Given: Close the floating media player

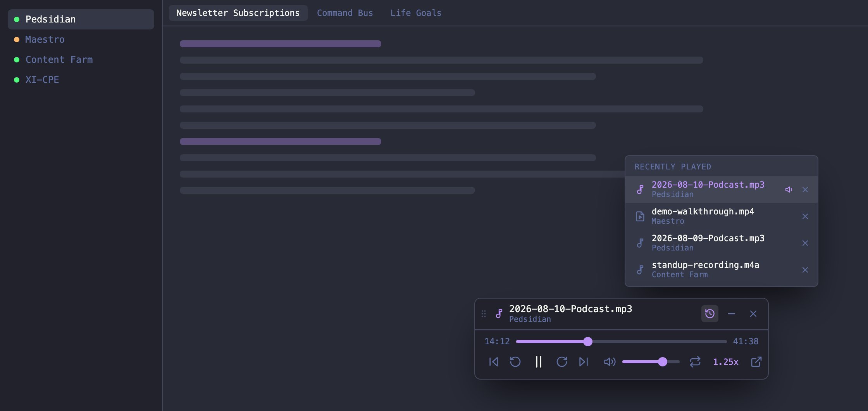Looking at the screenshot, I should [x=753, y=314].
